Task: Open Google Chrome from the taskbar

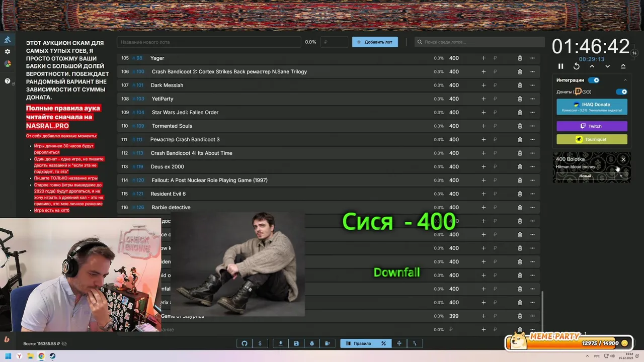Action: pos(42,356)
